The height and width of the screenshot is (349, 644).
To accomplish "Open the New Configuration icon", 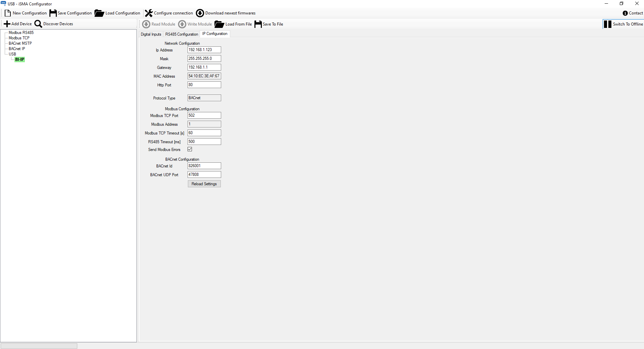I will [7, 13].
